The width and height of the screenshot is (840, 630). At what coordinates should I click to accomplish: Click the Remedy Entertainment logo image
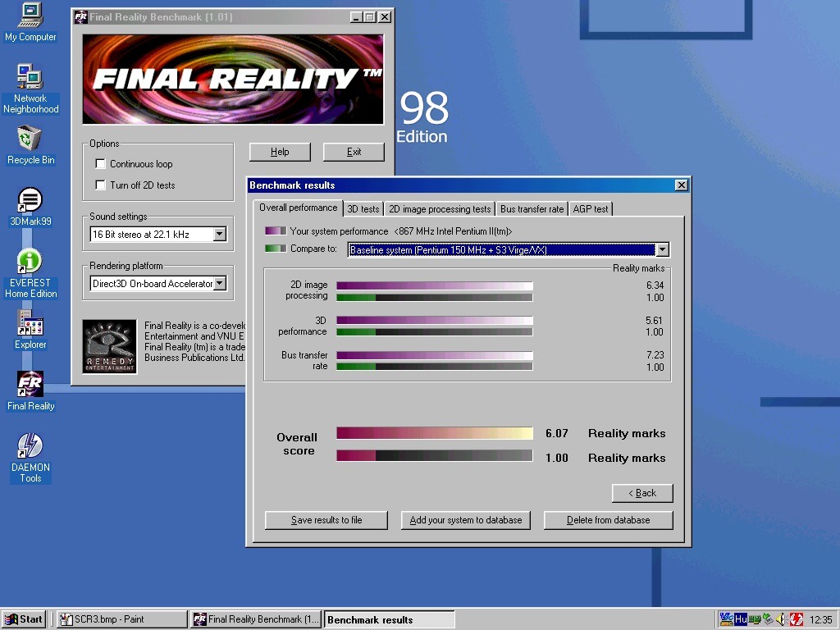click(x=110, y=347)
